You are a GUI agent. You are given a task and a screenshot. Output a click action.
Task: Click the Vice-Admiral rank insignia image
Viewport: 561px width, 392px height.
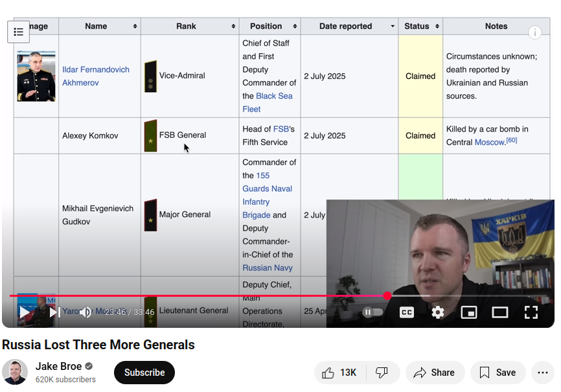[x=151, y=76]
